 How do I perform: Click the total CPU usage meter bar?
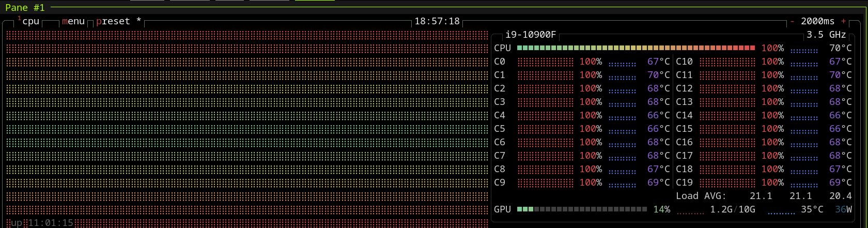tap(636, 48)
